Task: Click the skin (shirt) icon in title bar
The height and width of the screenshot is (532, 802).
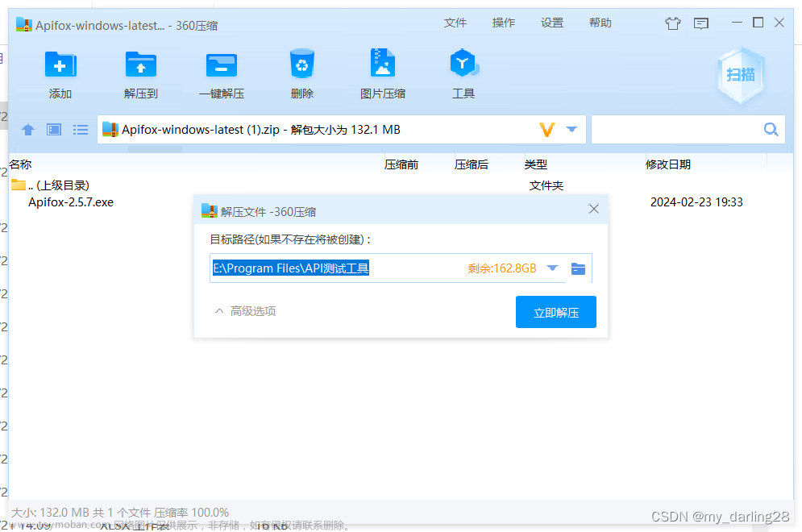Action: pyautogui.click(x=672, y=23)
